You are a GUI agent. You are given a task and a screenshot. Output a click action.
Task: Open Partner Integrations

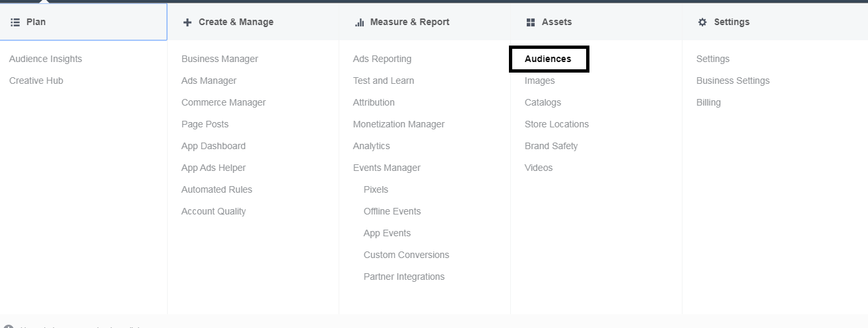pyautogui.click(x=404, y=277)
